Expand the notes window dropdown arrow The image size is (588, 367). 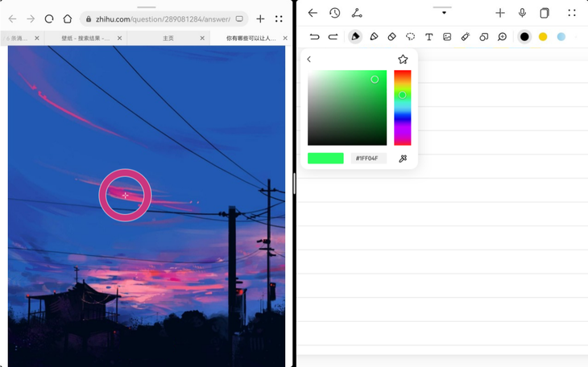tap(444, 13)
